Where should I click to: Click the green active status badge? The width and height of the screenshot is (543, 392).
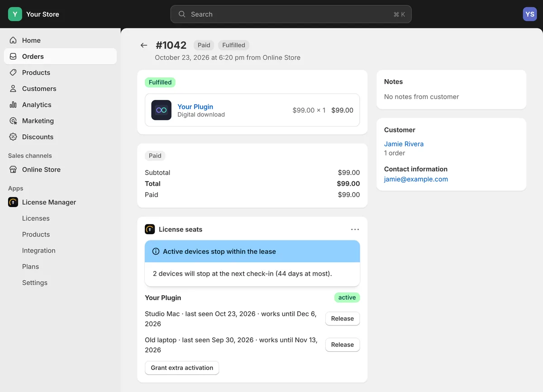pos(347,298)
